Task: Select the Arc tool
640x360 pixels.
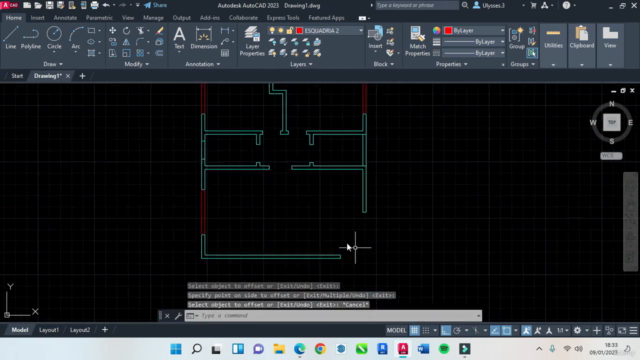Action: pyautogui.click(x=76, y=38)
